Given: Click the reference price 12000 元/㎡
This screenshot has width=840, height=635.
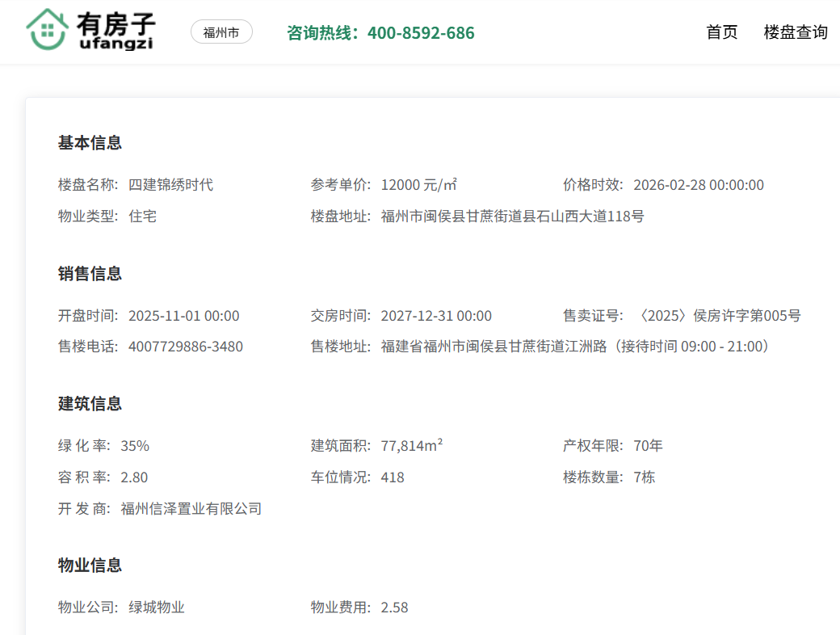Looking at the screenshot, I should pyautogui.click(x=419, y=185).
